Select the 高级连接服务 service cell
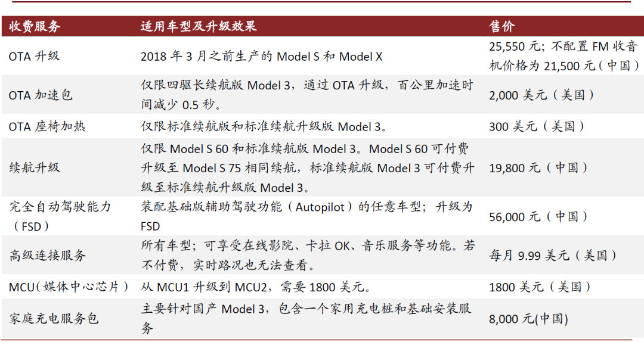The height and width of the screenshot is (342, 644). pos(48,256)
